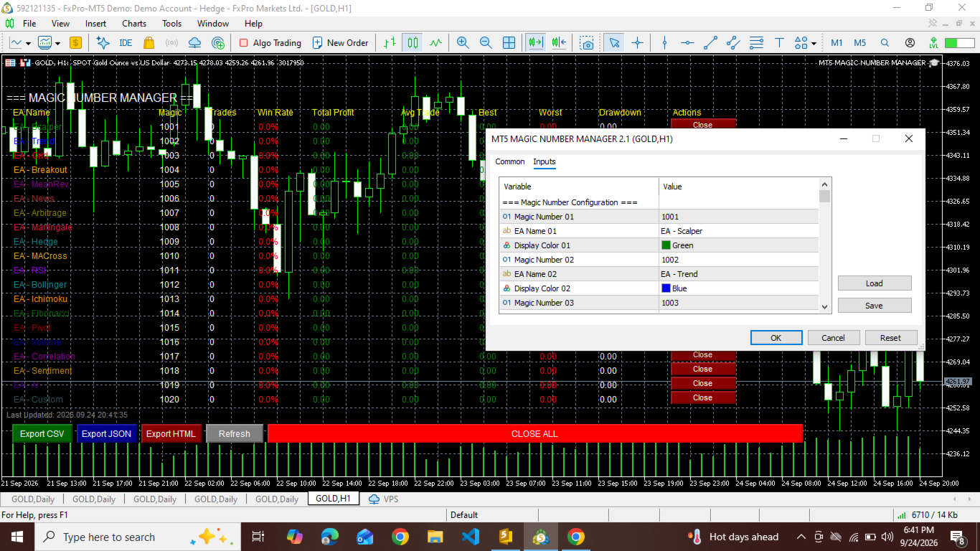
Task: Switch to the Common tab
Action: pos(510,162)
